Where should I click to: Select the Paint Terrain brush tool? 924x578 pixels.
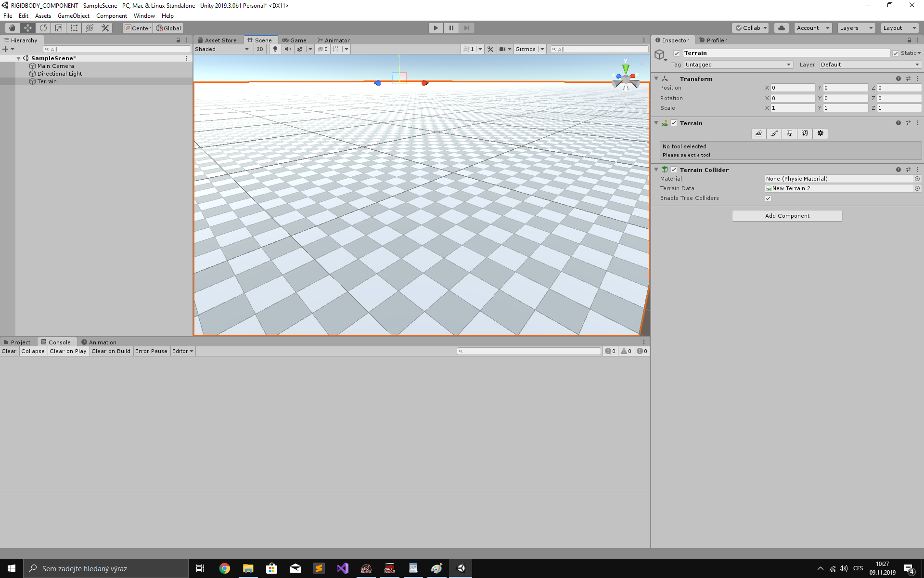(x=774, y=133)
